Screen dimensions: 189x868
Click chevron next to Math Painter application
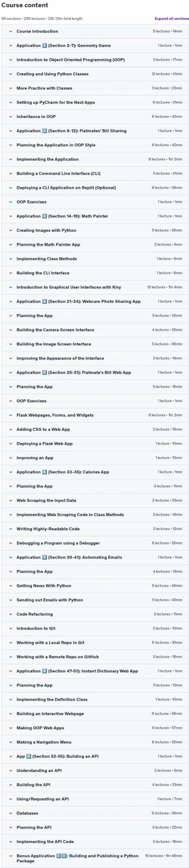(10, 216)
